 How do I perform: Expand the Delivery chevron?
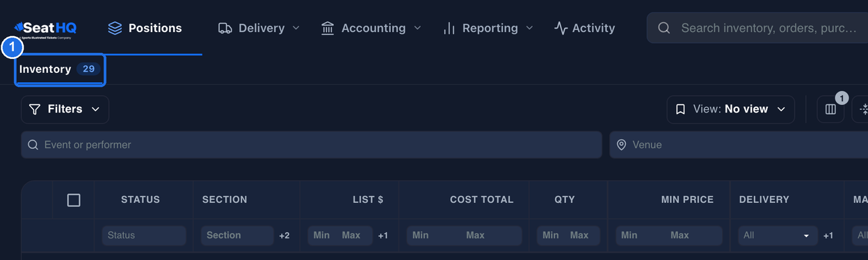296,29
